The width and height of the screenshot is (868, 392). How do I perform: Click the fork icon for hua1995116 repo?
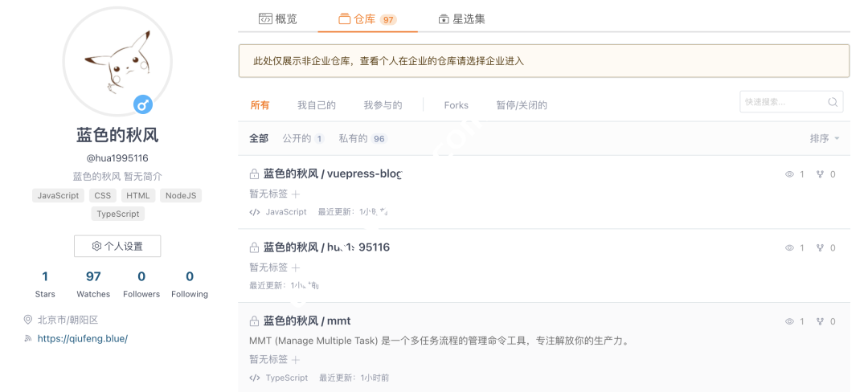pyautogui.click(x=820, y=247)
